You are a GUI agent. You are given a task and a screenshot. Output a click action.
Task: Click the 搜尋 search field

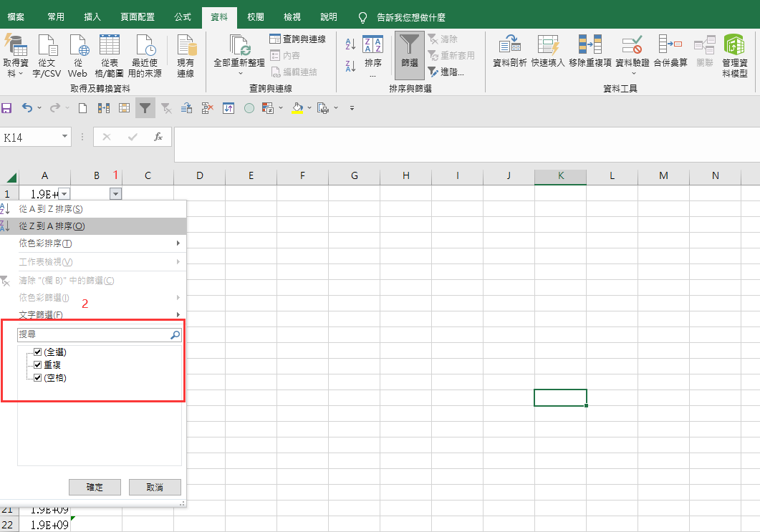[x=93, y=334]
